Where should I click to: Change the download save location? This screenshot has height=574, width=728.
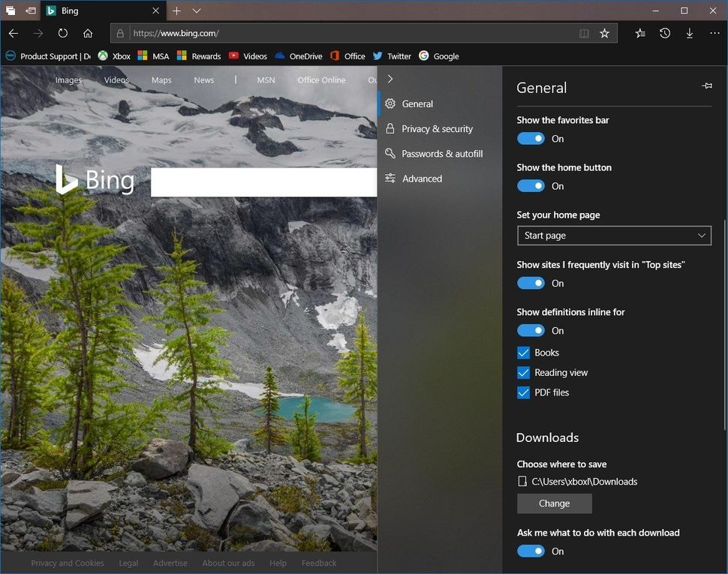pos(554,503)
